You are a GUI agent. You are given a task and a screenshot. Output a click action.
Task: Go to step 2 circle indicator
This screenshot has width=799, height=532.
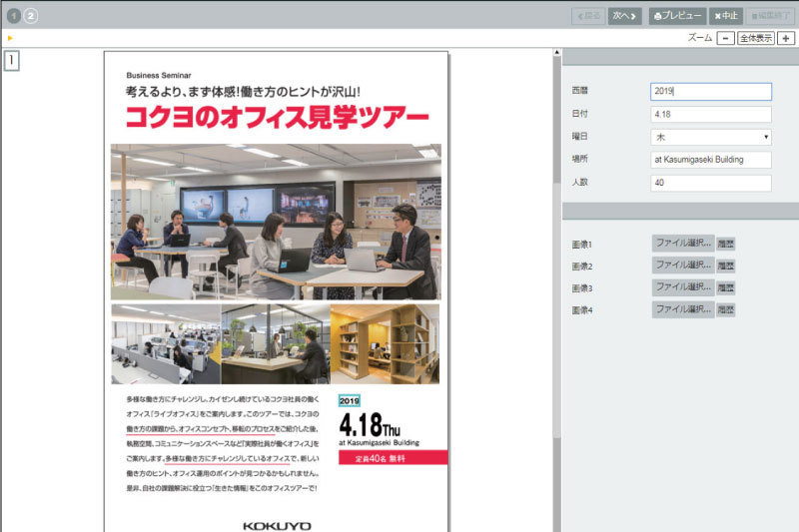pos(31,16)
